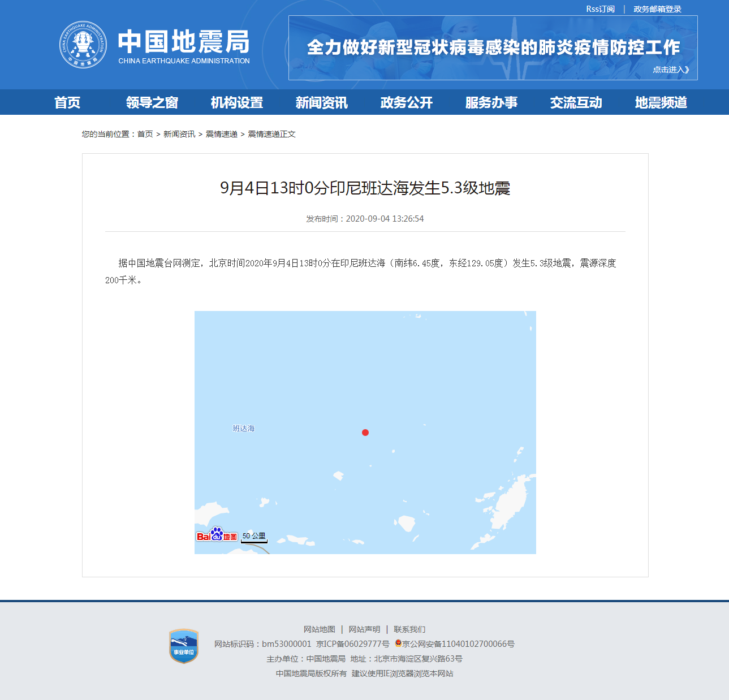This screenshot has width=729, height=700.
Task: Click the blue 事业单位 badge in the footer
Action: (x=182, y=644)
